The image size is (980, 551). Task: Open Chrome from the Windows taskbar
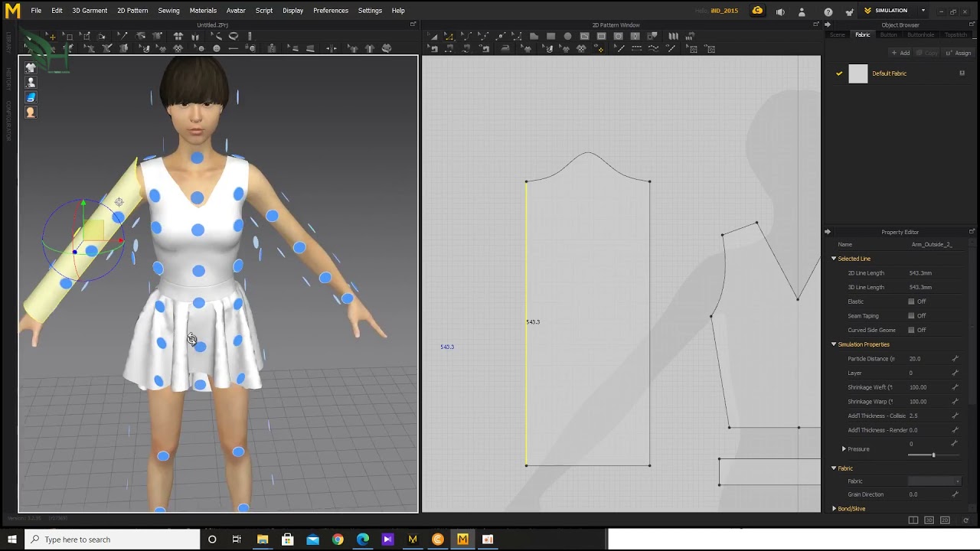pyautogui.click(x=338, y=540)
